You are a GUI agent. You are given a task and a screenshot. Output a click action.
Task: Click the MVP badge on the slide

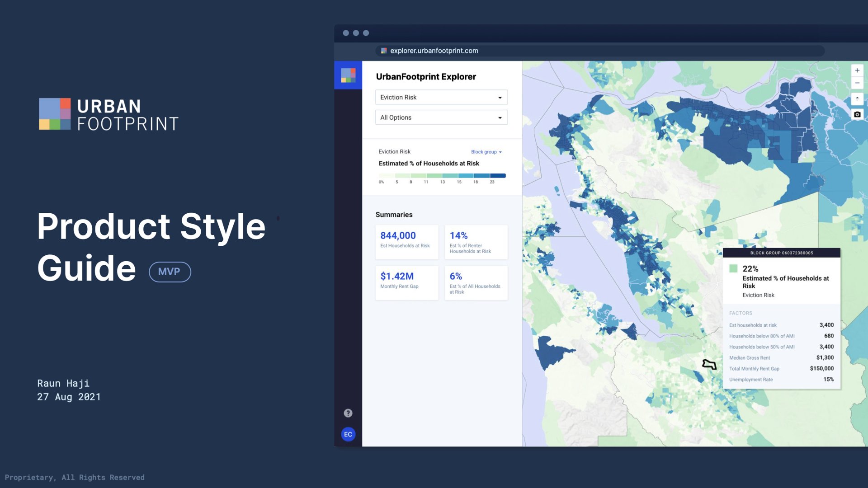tap(170, 272)
